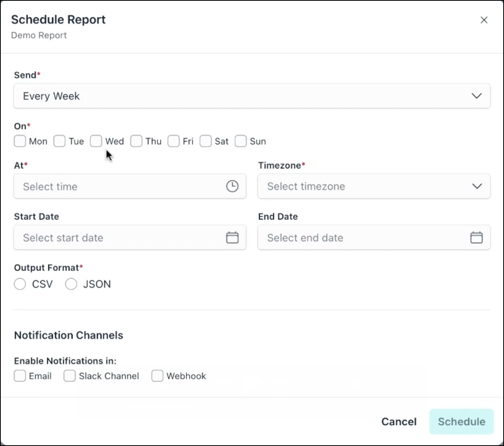Click the Select time input field
504x446 pixels.
116,186
